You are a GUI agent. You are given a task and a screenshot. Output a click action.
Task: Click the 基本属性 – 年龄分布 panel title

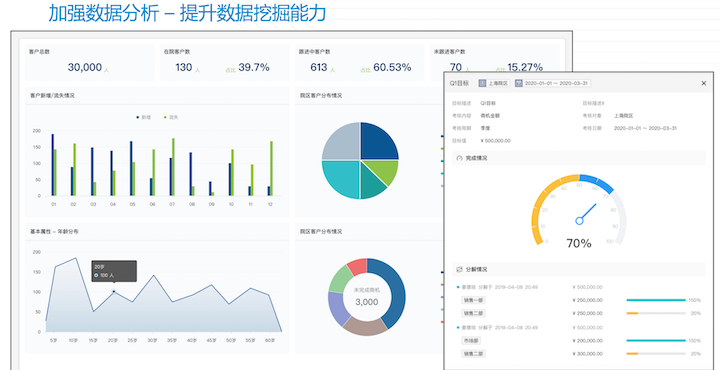click(x=54, y=232)
